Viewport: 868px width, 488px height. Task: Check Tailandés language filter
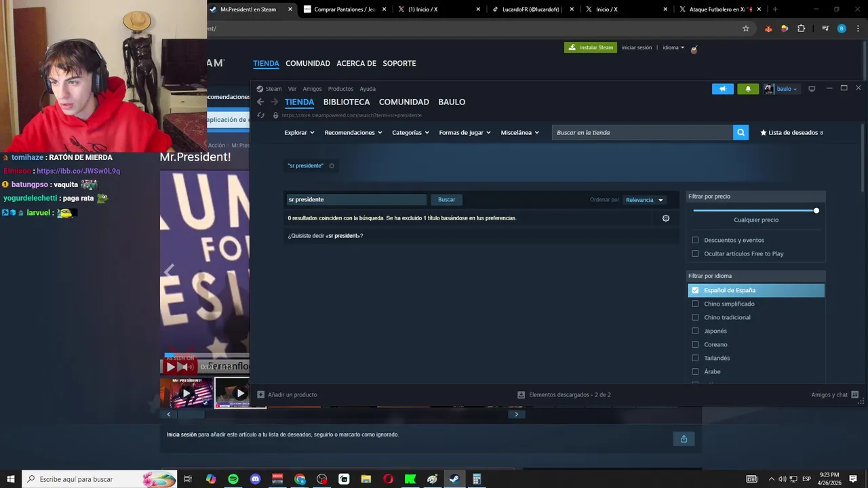coord(695,358)
